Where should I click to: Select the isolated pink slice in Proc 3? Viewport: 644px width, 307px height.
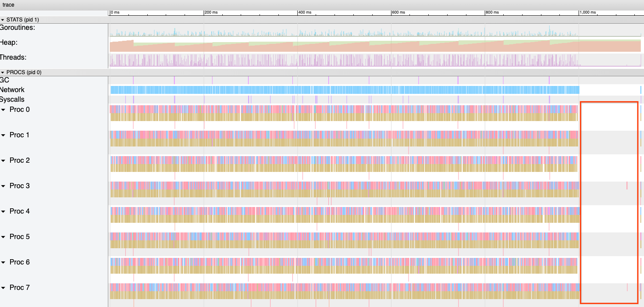(627, 186)
